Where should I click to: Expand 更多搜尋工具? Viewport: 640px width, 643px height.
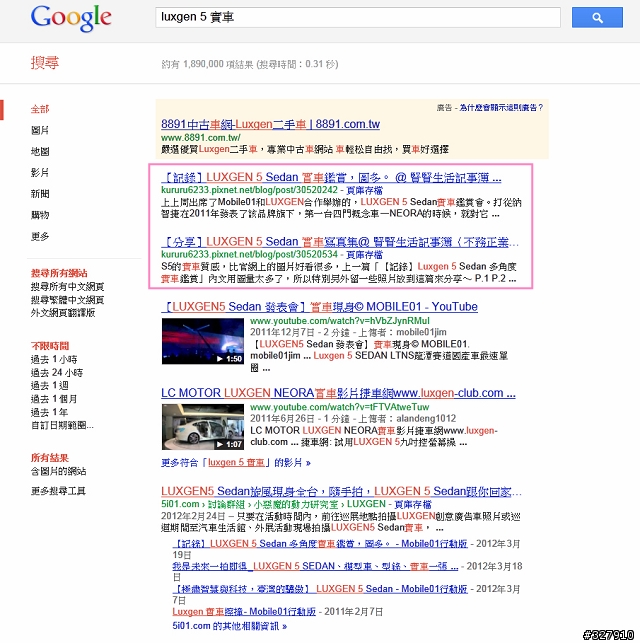pos(58,491)
